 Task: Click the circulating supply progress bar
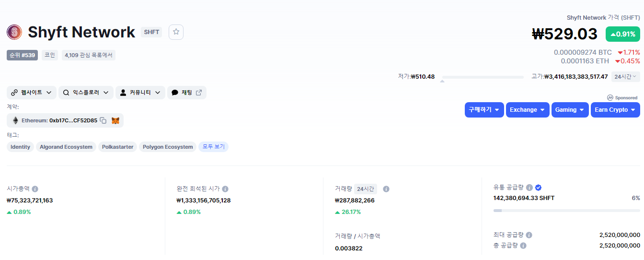click(567, 211)
